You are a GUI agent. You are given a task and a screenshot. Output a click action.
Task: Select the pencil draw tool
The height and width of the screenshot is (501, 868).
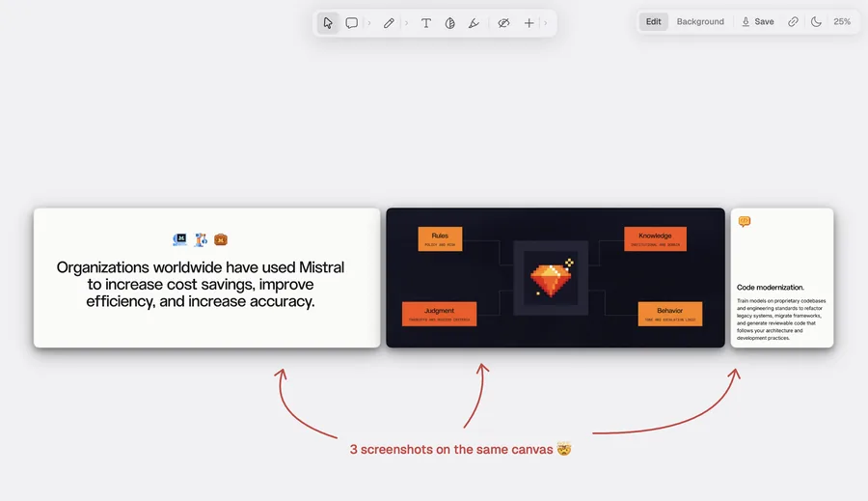(x=389, y=23)
